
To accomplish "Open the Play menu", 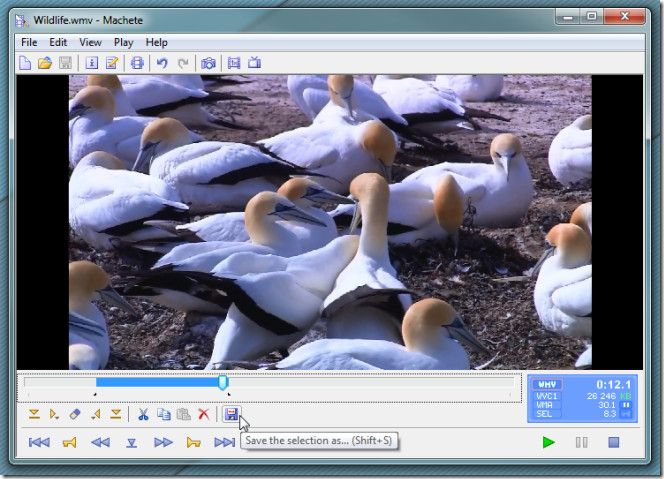I will click(123, 42).
